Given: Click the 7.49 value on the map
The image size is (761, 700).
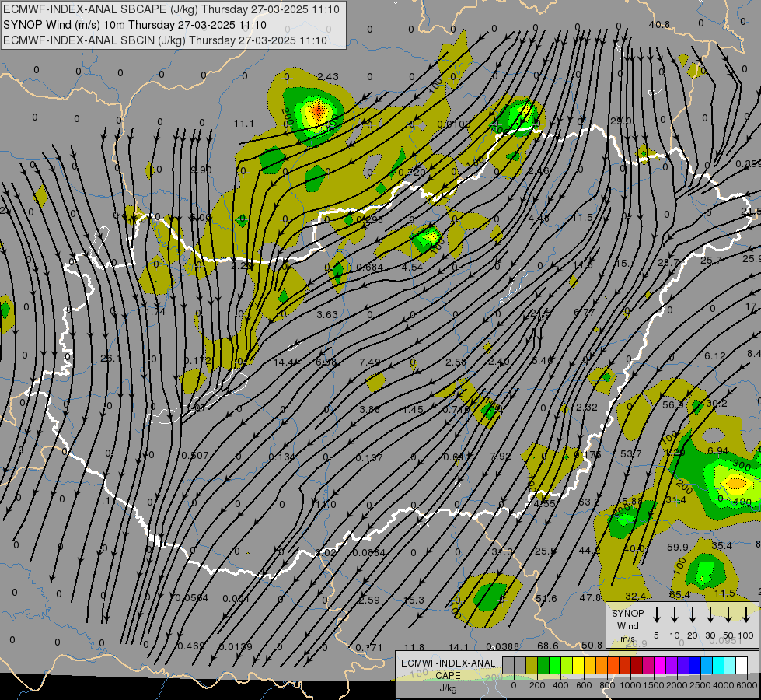Looking at the screenshot, I should click(x=370, y=362).
